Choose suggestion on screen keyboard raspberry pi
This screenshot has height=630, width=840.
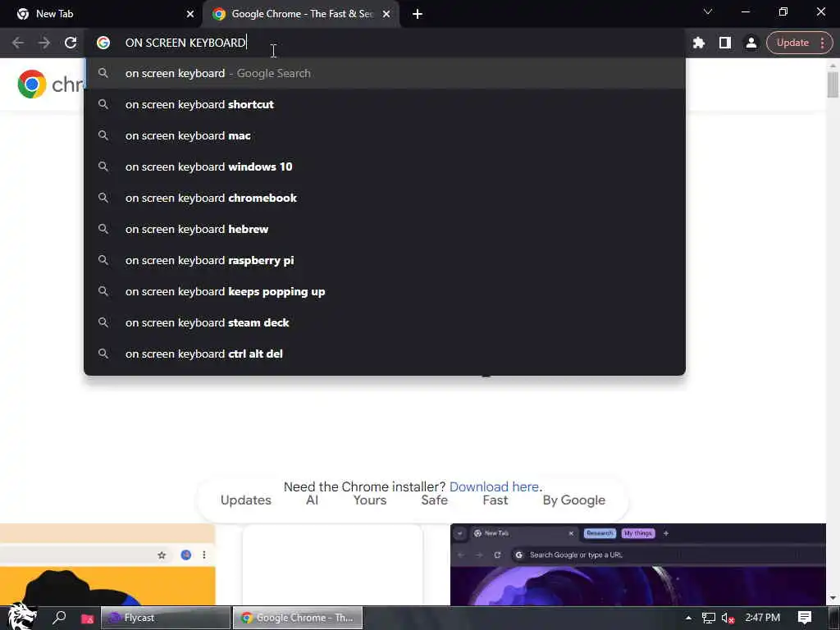coord(385,260)
